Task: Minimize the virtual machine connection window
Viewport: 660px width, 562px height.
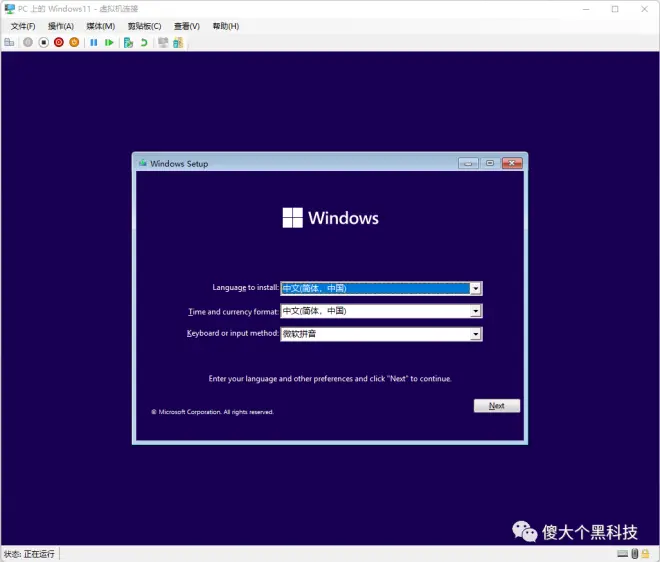Action: tap(586, 9)
